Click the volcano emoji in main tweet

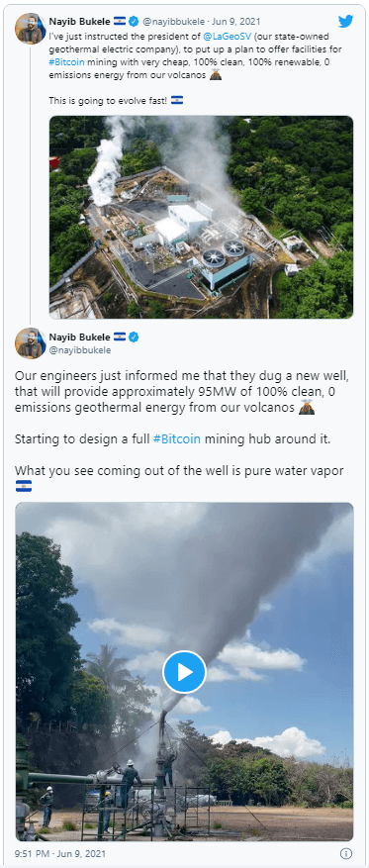click(306, 409)
